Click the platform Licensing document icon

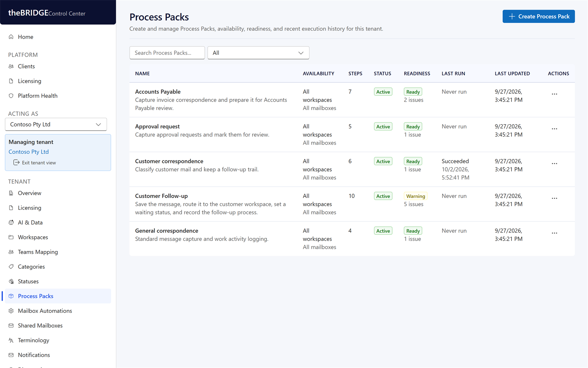[11, 81]
